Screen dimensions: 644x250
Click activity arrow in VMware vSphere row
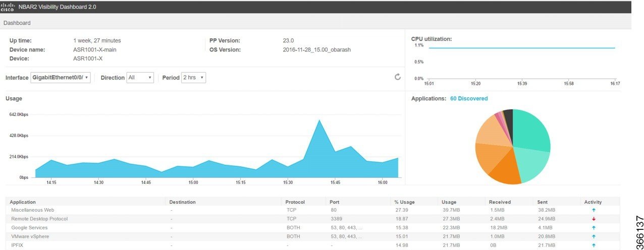pos(594,236)
